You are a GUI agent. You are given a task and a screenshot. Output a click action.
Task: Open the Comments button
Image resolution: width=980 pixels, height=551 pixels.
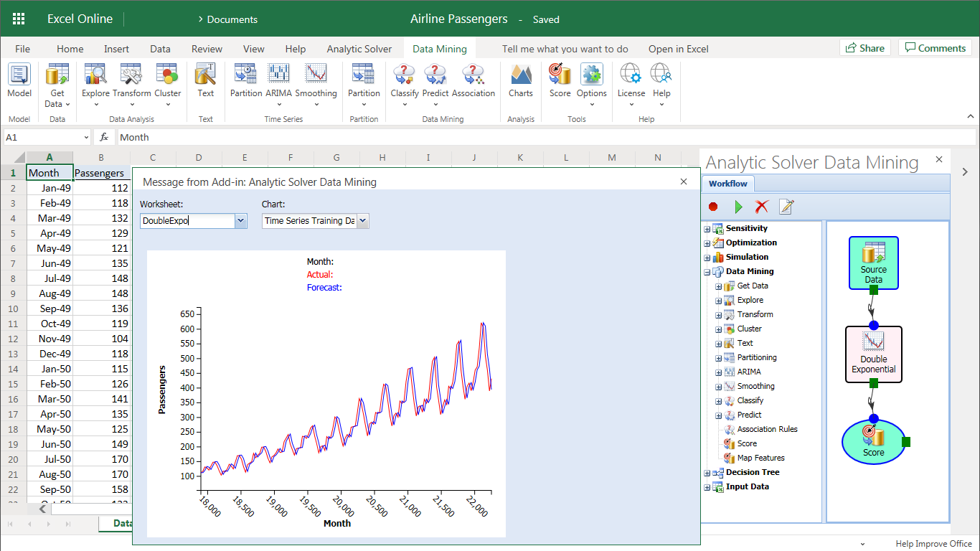(935, 48)
